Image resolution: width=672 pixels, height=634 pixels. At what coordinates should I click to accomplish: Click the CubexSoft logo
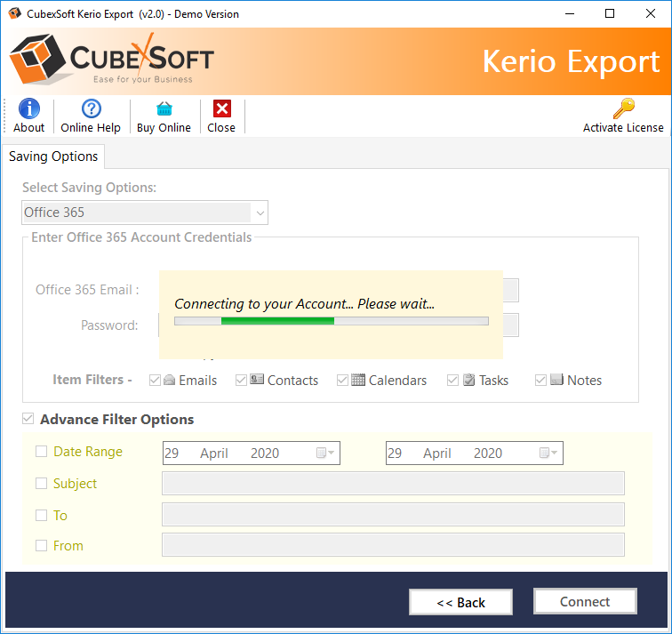(112, 60)
